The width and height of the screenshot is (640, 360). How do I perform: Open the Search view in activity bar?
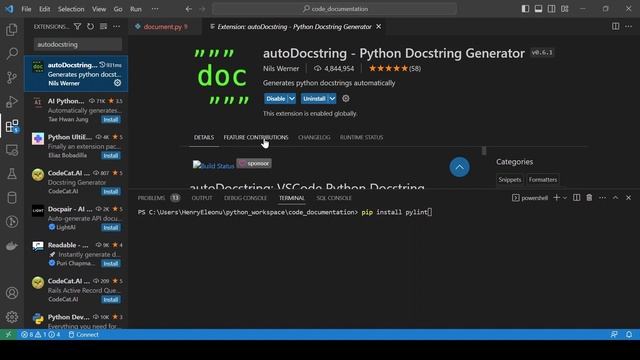[x=12, y=53]
